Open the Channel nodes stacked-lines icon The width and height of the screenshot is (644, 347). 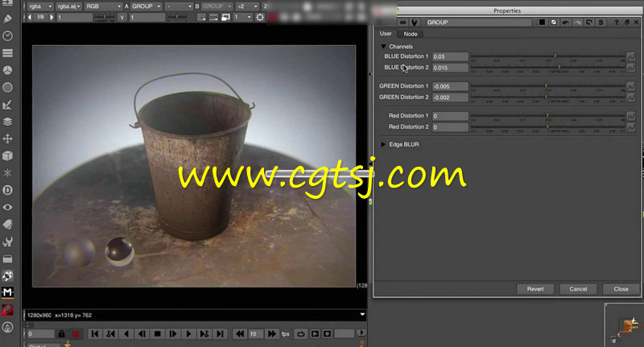pyautogui.click(x=7, y=53)
